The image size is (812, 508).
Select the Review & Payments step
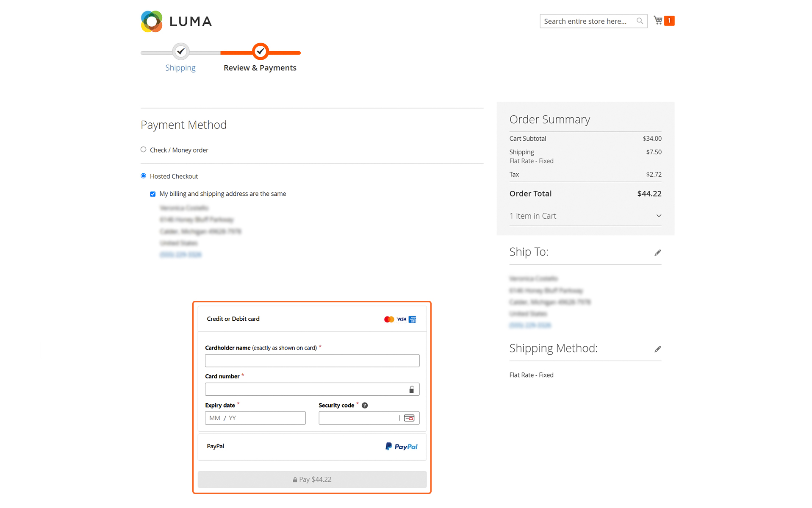(260, 68)
